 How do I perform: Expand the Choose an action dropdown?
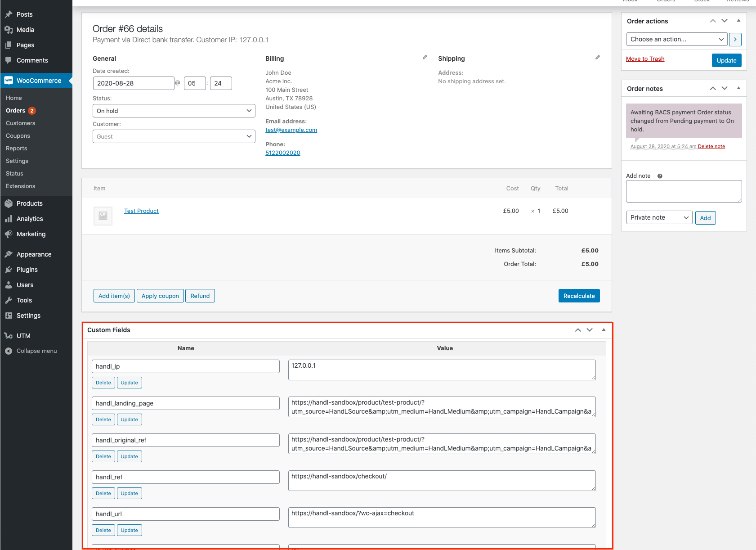click(676, 40)
